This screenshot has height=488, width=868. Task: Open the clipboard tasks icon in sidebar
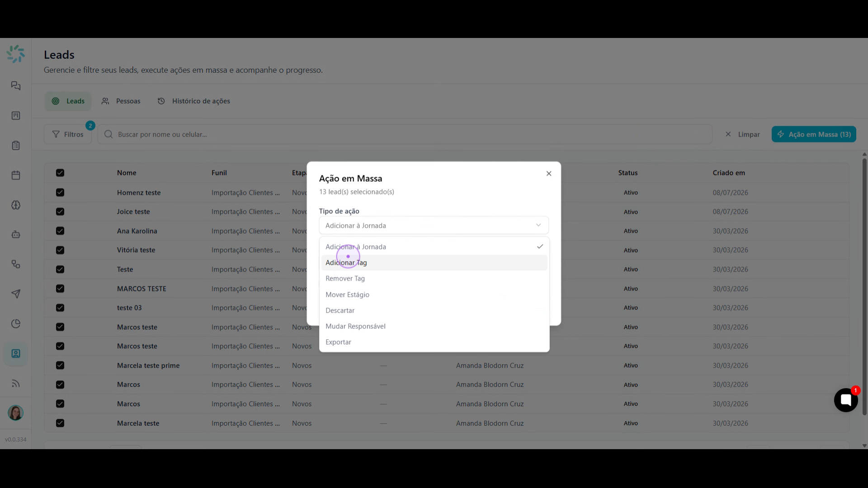(16, 145)
